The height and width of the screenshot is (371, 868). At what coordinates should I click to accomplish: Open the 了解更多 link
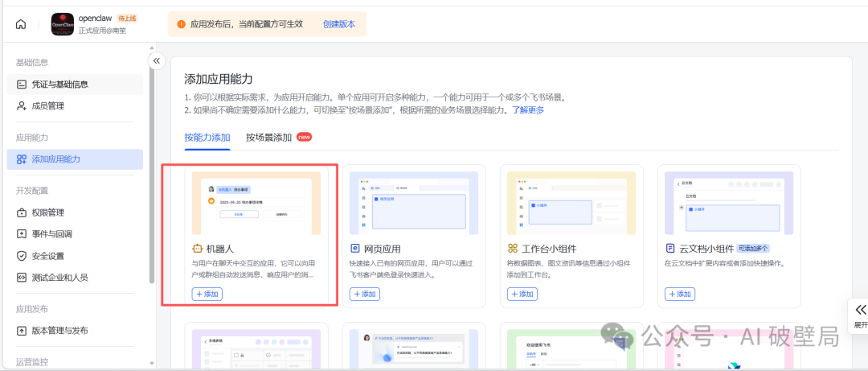click(x=527, y=109)
